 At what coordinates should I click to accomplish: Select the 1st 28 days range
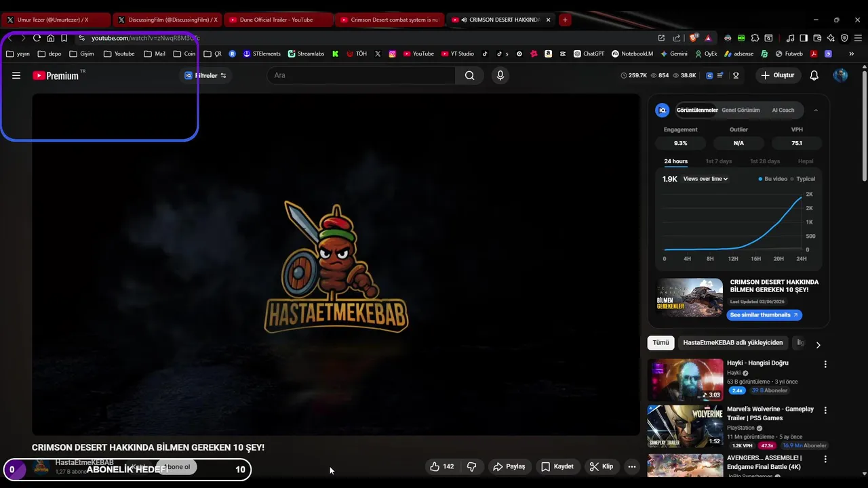point(765,161)
